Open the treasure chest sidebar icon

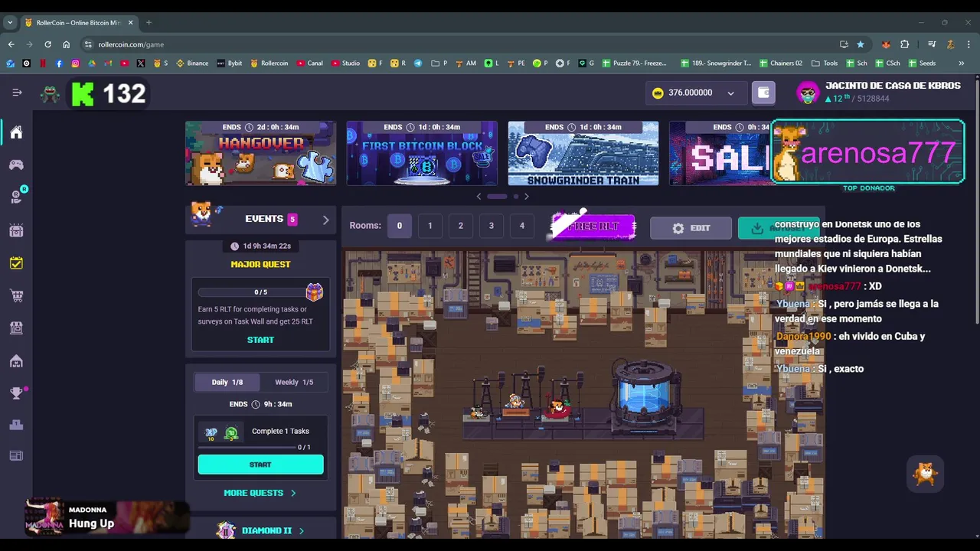(x=16, y=230)
